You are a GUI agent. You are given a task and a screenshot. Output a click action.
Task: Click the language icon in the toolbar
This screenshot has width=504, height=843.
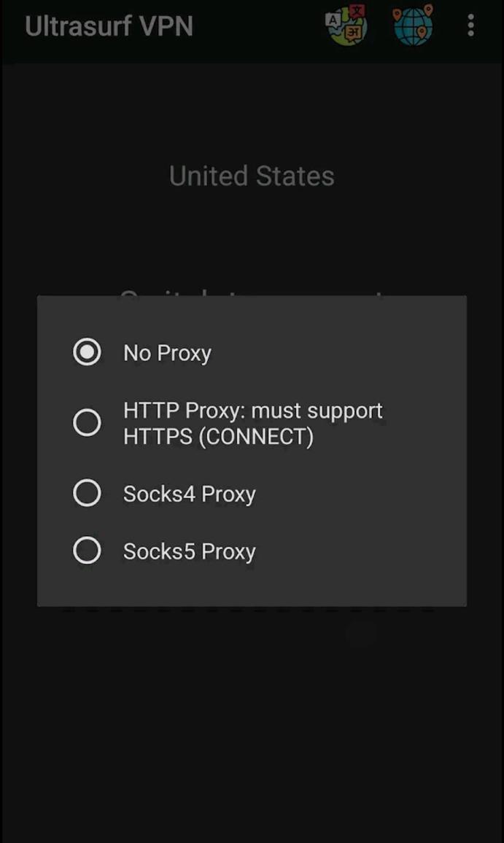coord(344,26)
